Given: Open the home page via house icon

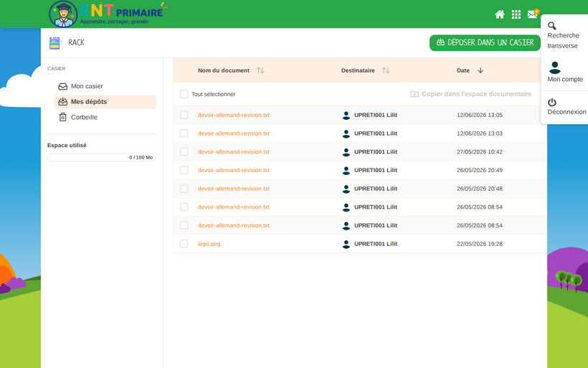Looking at the screenshot, I should (x=500, y=14).
